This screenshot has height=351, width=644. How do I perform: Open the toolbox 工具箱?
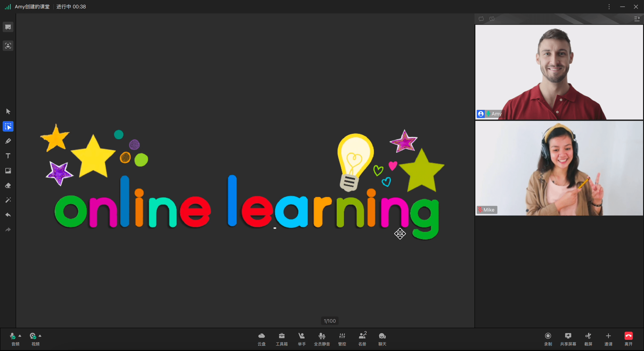282,339
